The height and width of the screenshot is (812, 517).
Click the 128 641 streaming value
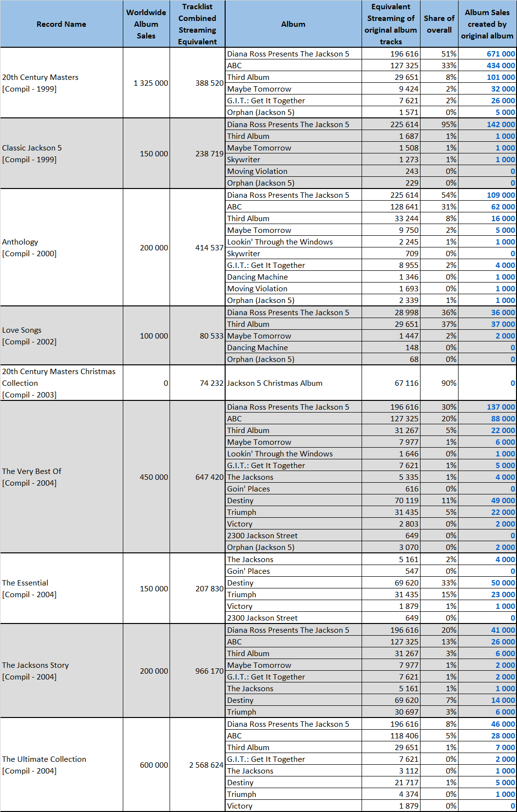coord(404,207)
